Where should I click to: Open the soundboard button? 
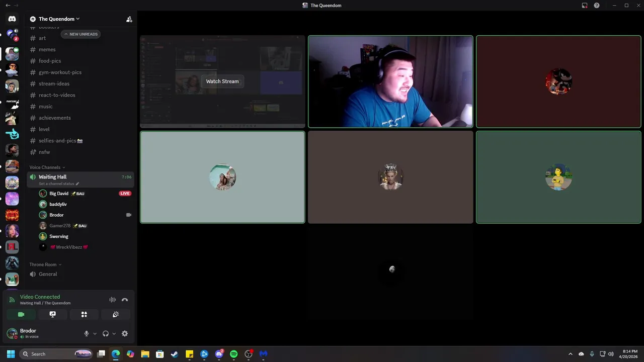click(x=116, y=314)
